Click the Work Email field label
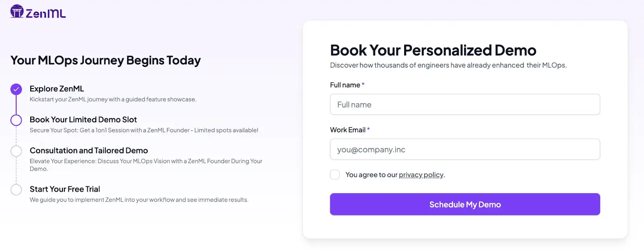Image resolution: width=644 pixels, height=250 pixels. [348, 130]
